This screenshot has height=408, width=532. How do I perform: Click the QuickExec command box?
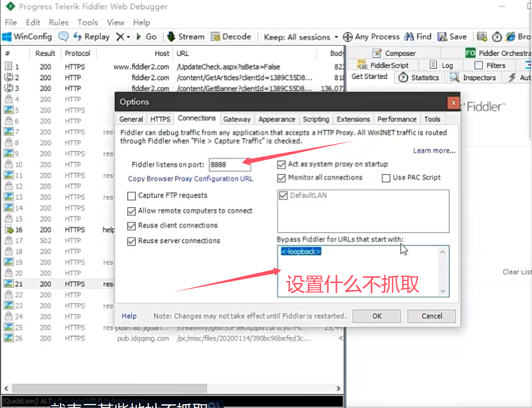coord(172,401)
